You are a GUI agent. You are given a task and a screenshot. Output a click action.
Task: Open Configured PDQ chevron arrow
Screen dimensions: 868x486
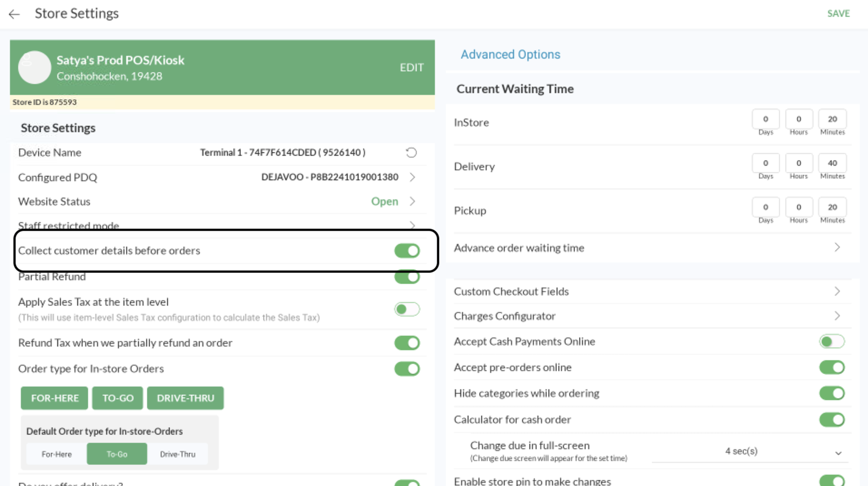click(412, 177)
